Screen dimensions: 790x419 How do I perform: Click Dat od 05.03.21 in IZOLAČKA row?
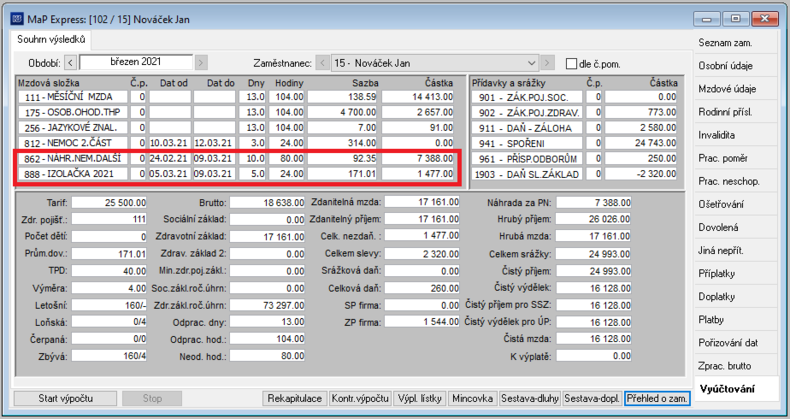click(x=169, y=174)
